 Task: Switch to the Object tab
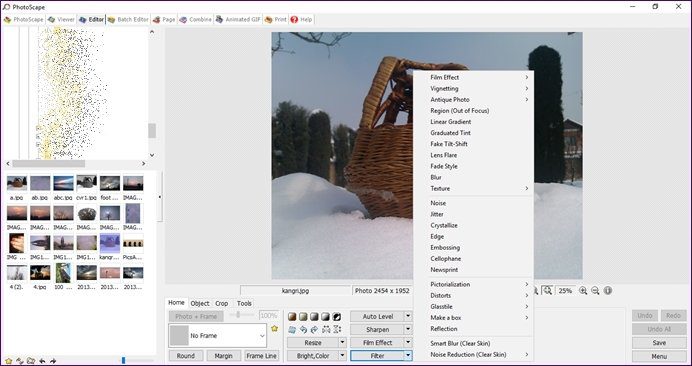(200, 303)
